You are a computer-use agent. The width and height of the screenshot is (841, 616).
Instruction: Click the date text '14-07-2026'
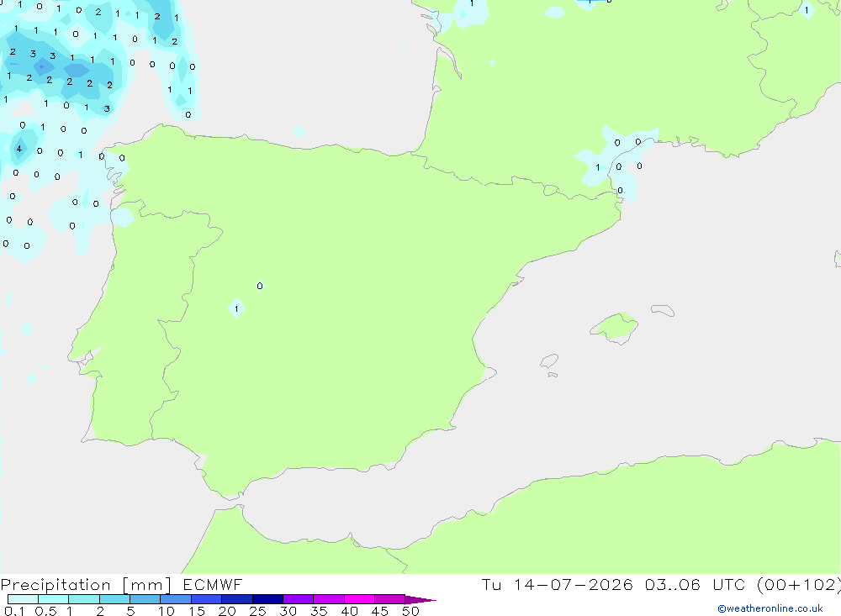(x=574, y=585)
